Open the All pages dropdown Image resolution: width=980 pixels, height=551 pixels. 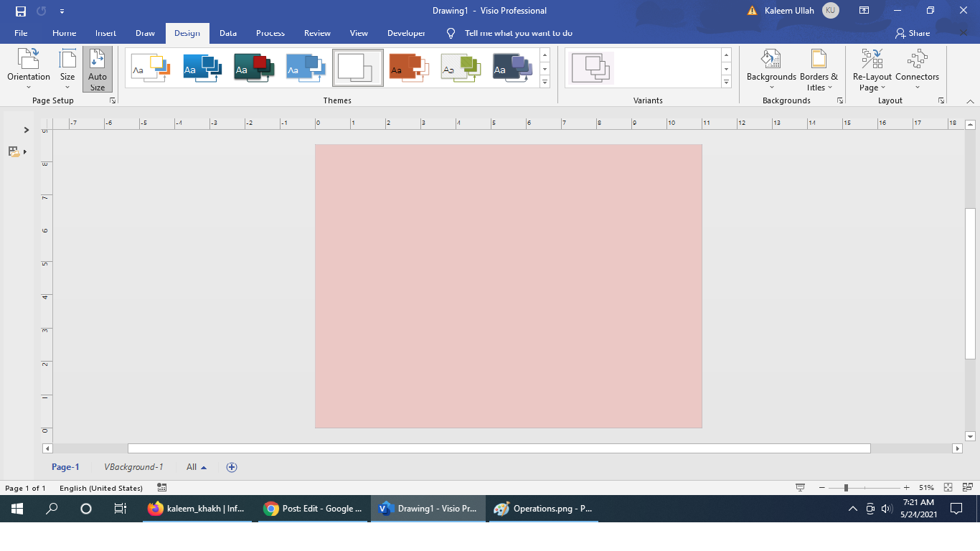click(194, 466)
